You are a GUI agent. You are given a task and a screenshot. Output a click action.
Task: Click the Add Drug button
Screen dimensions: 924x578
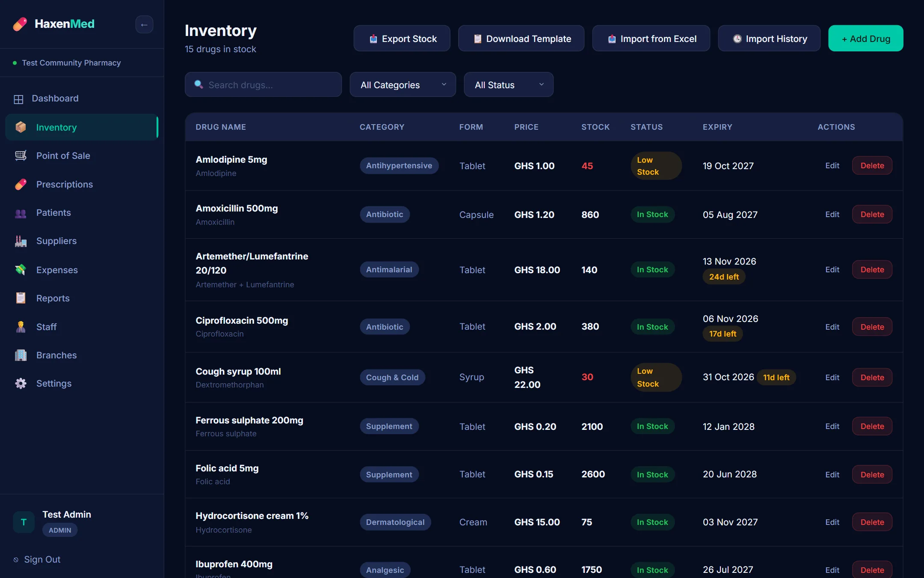865,39
